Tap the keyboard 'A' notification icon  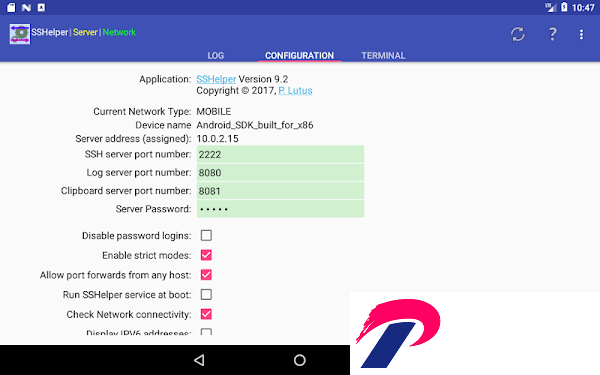(41, 7)
